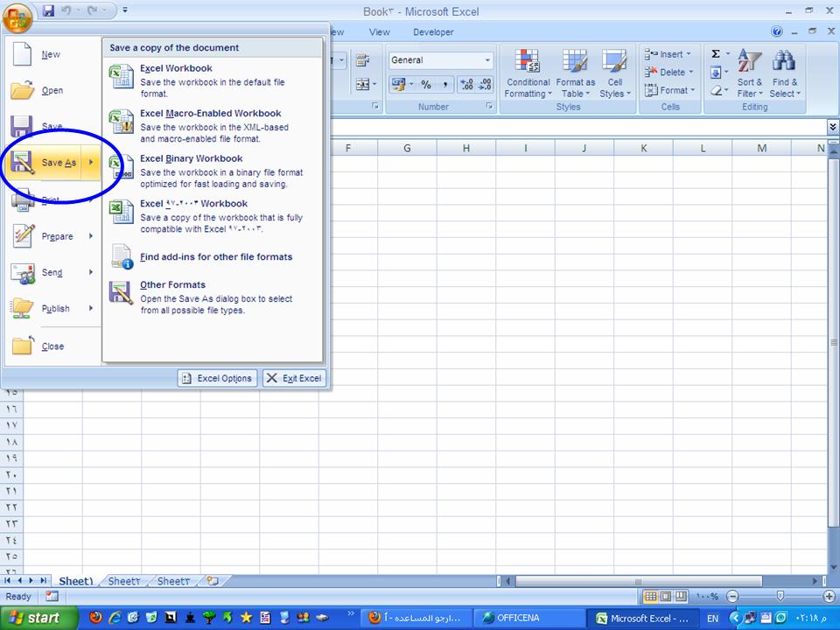
Task: Open the Find & Select dropdown
Action: (x=785, y=73)
